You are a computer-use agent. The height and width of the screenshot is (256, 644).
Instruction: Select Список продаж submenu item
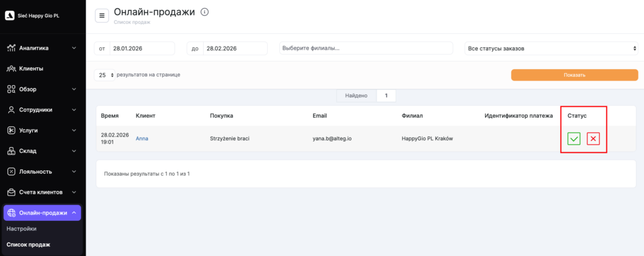pos(28,245)
